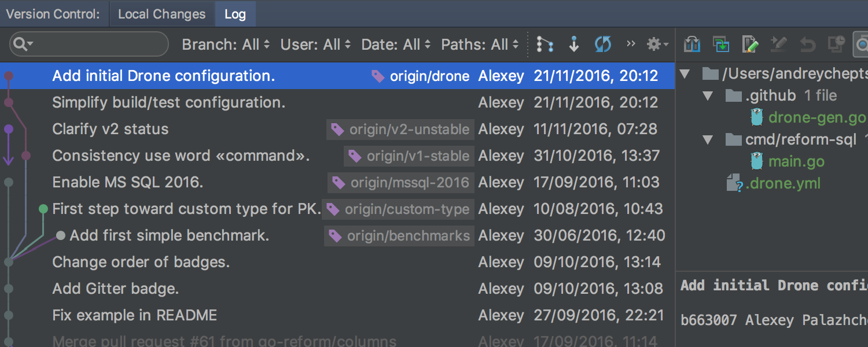Open the Paths filter dropdown
This screenshot has width=868, height=347.
(480, 45)
